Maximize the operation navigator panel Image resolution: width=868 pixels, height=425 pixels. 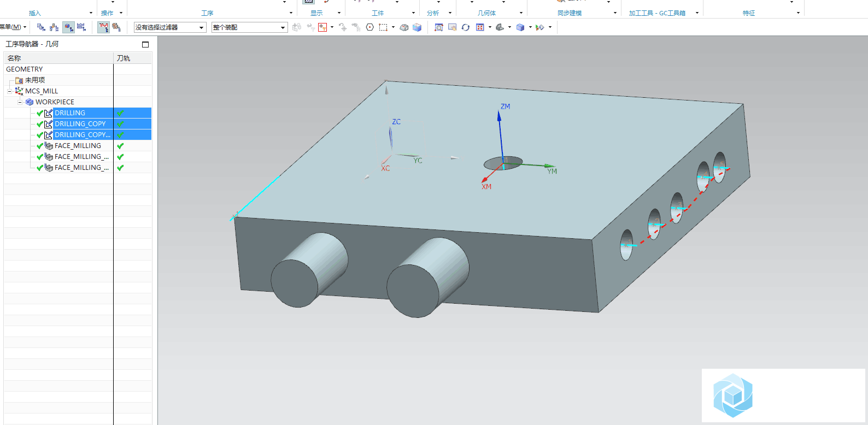(145, 44)
